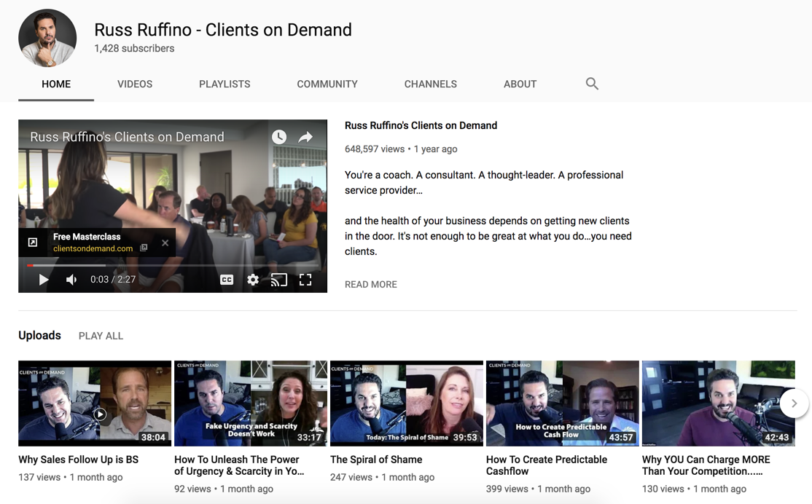The height and width of the screenshot is (504, 812).
Task: Click the '247 views' video metadata
Action: pos(351,477)
